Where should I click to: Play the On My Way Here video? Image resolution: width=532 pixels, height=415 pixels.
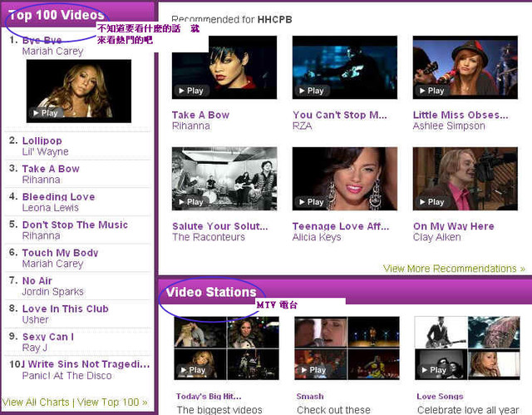click(432, 202)
